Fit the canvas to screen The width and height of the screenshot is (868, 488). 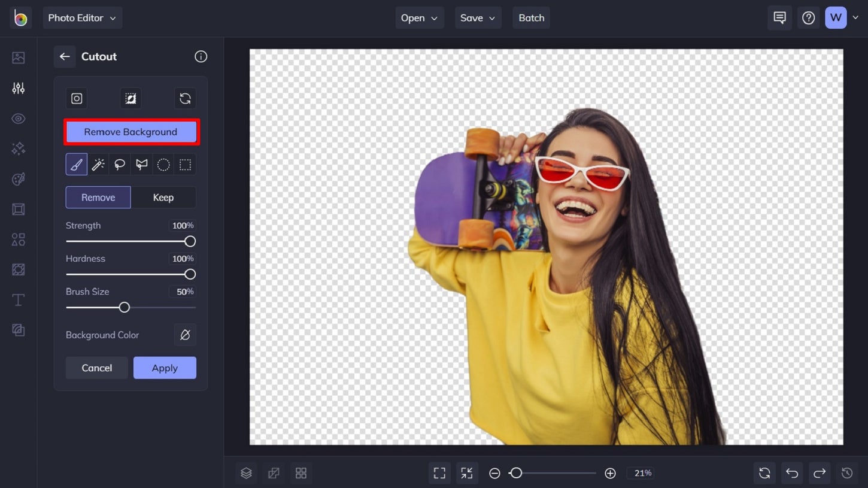click(439, 472)
